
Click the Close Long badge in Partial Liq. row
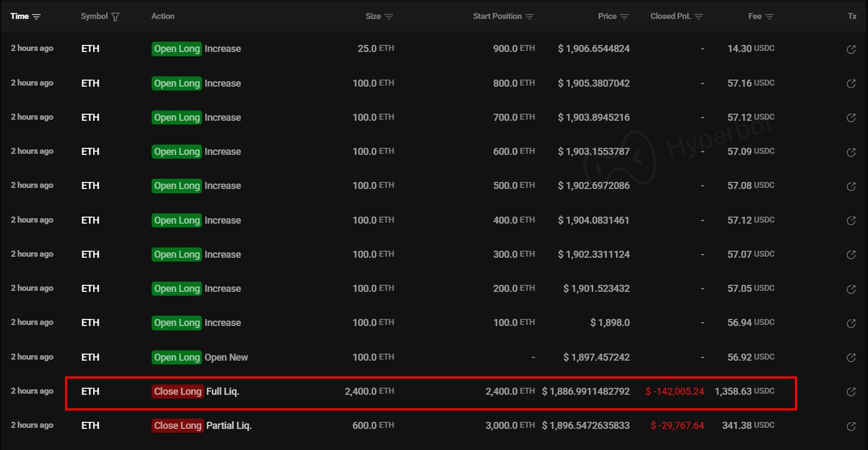pos(178,426)
